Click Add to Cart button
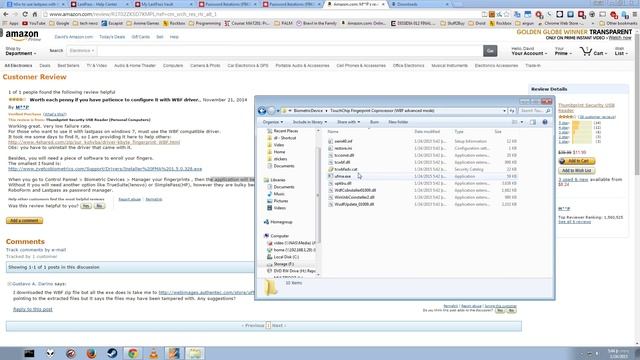The height and width of the screenshot is (360, 640). 577,161
